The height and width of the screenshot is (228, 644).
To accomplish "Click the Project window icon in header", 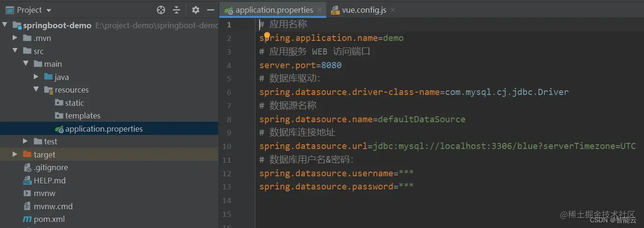I will tap(10, 10).
